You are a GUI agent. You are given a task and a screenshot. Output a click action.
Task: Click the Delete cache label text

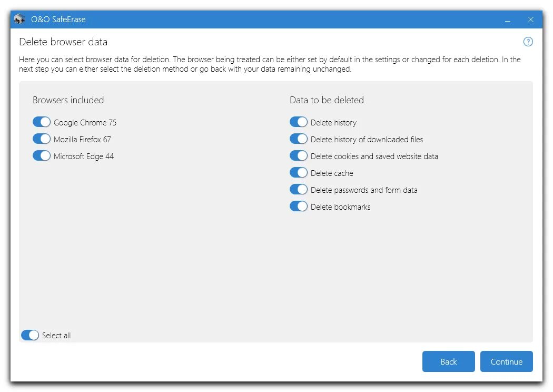coord(332,173)
